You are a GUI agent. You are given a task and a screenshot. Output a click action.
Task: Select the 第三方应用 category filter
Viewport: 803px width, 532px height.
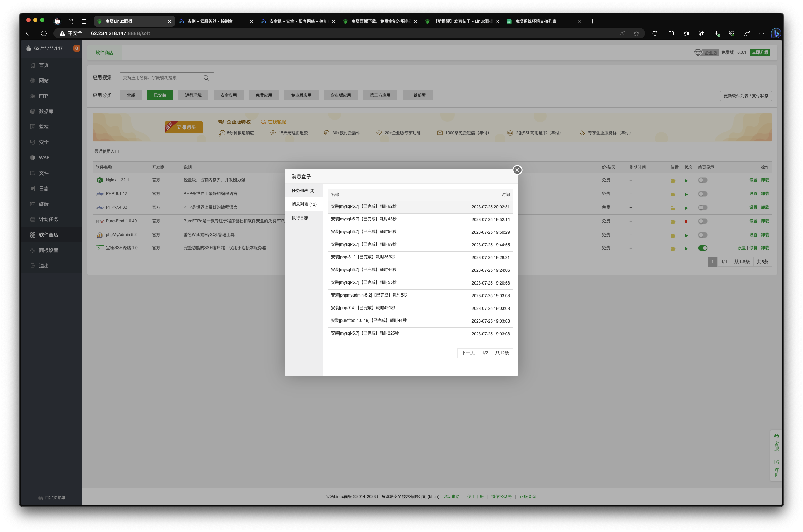click(380, 95)
